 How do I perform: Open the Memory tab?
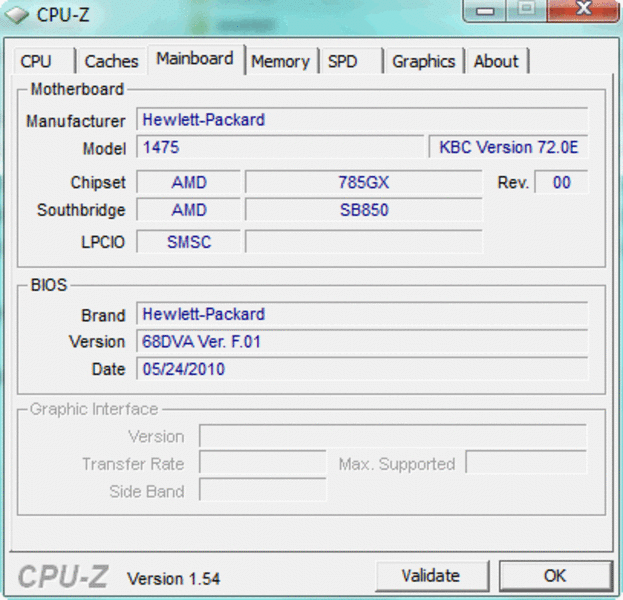[281, 61]
